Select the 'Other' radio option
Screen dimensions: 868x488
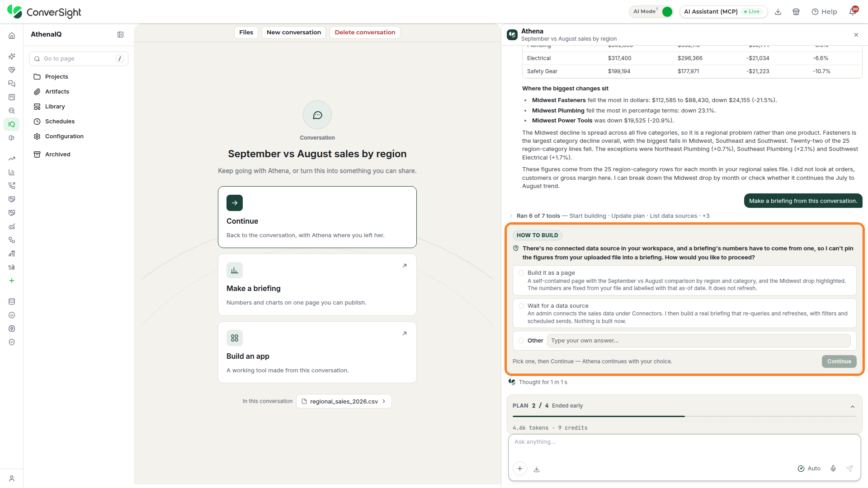(521, 341)
